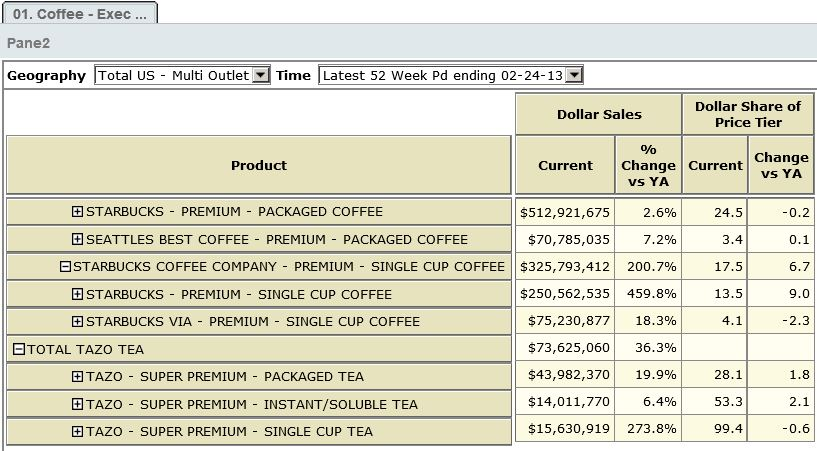
Task: Expand Tazo Super Premium Single Cup Tea row
Action: point(78,432)
